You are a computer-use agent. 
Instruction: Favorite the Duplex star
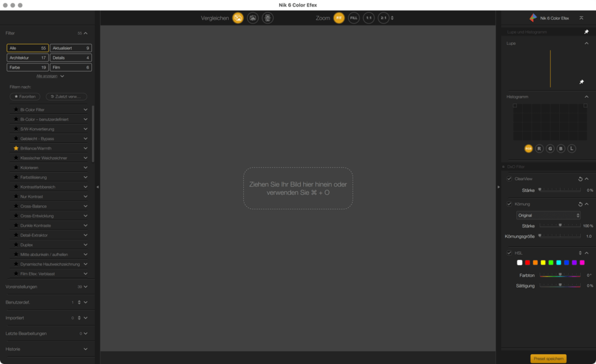coord(16,245)
